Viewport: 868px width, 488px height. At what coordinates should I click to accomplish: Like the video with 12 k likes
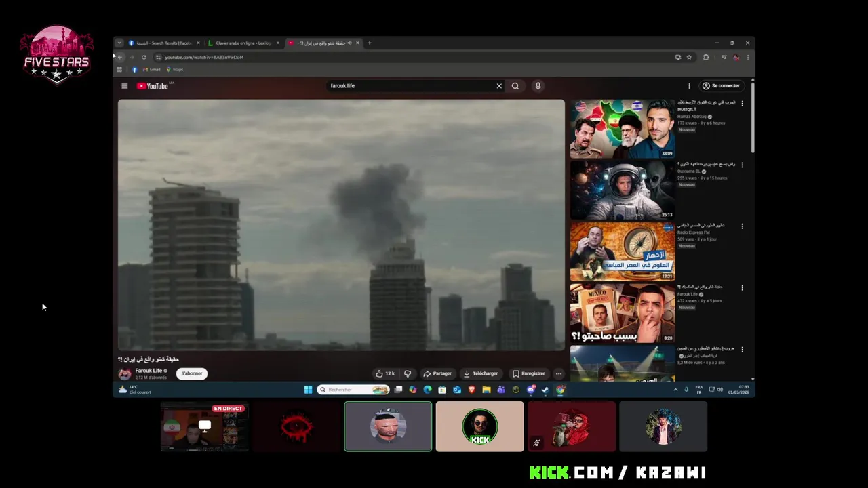click(385, 373)
